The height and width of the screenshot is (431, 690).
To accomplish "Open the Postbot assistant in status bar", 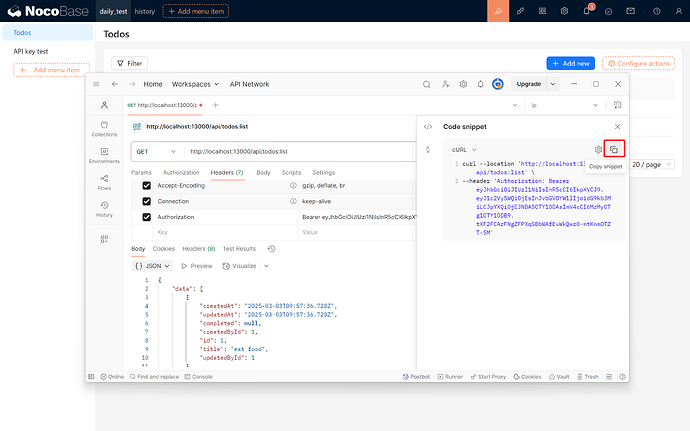I will pyautogui.click(x=416, y=377).
